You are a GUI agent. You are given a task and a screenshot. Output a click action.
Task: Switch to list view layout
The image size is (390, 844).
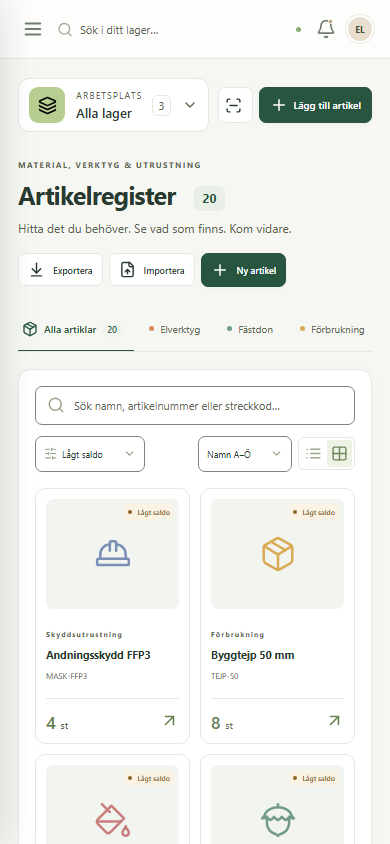click(x=313, y=454)
